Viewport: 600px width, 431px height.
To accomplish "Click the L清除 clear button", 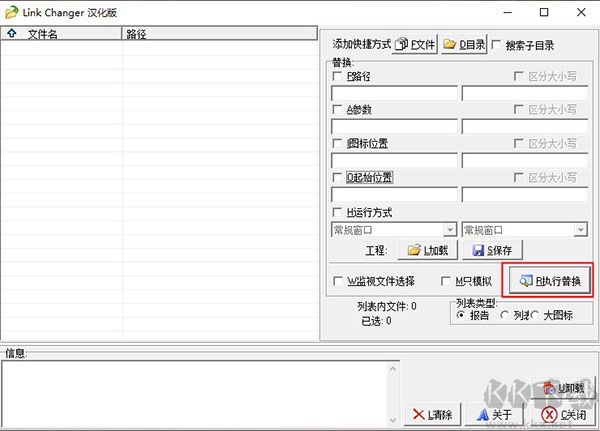I will coord(432,414).
